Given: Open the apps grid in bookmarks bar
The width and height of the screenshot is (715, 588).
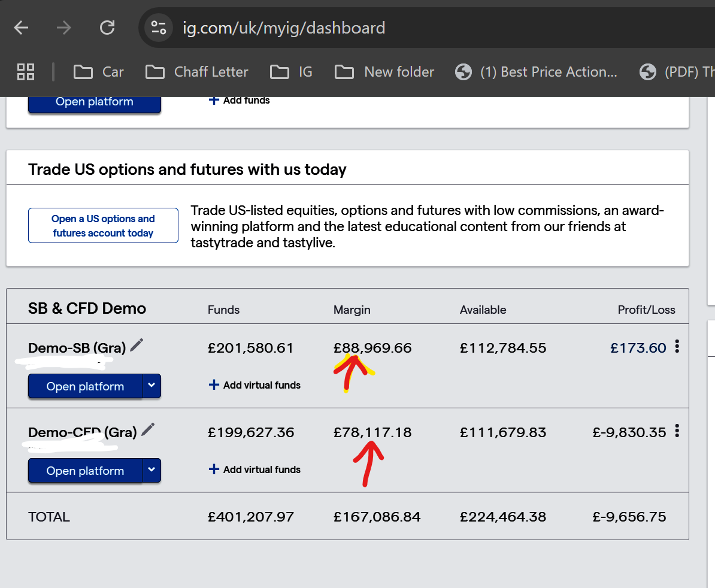Looking at the screenshot, I should (26, 72).
